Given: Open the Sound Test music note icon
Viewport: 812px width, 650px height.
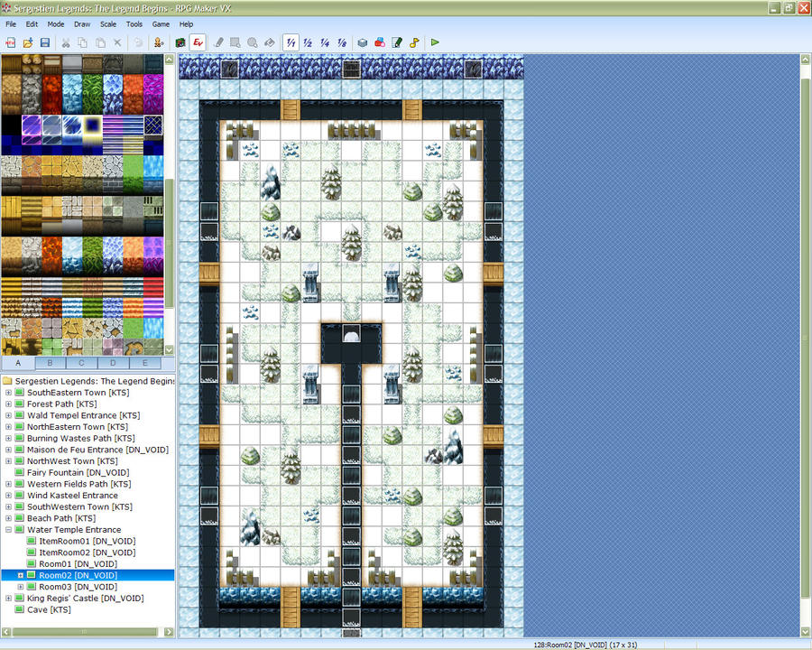Looking at the screenshot, I should (x=414, y=42).
